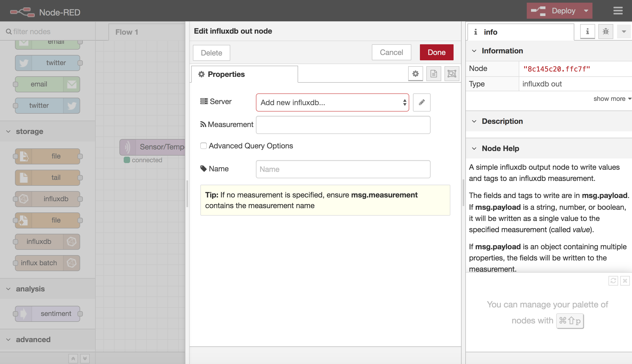Screen dimensions: 632x364
Task: Open the Properties tab
Action: pos(245,74)
